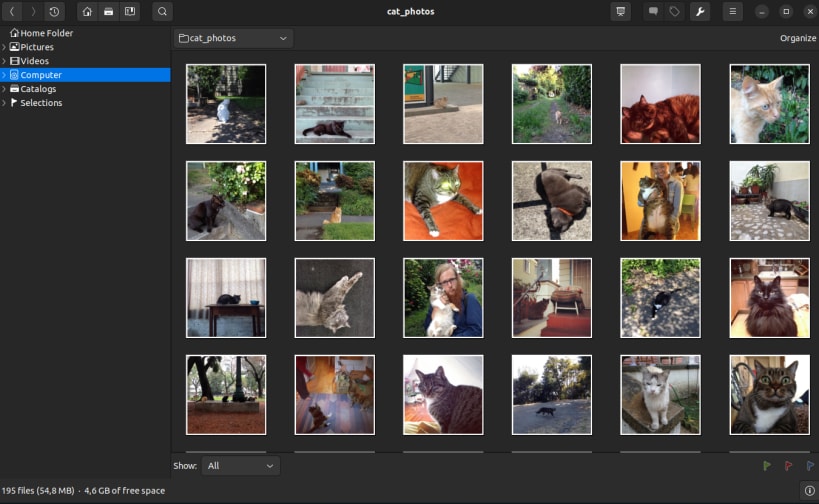This screenshot has height=504, width=819.
Task: Expand the Selections tree node
Action: coord(4,103)
